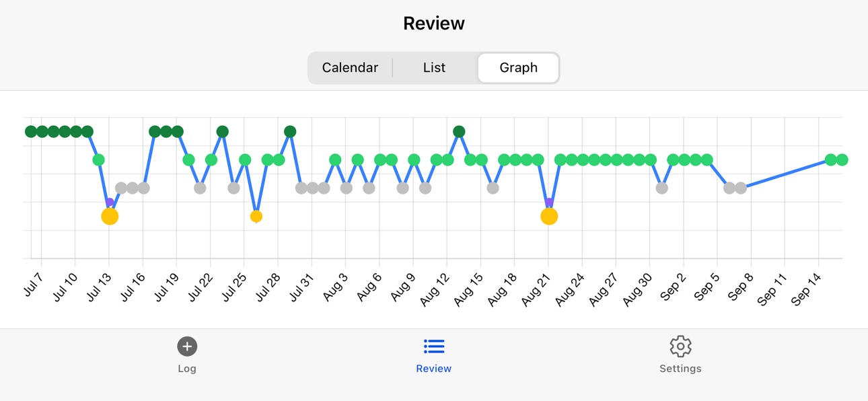868x401 pixels.
Task: Select the Graph segment
Action: 518,67
